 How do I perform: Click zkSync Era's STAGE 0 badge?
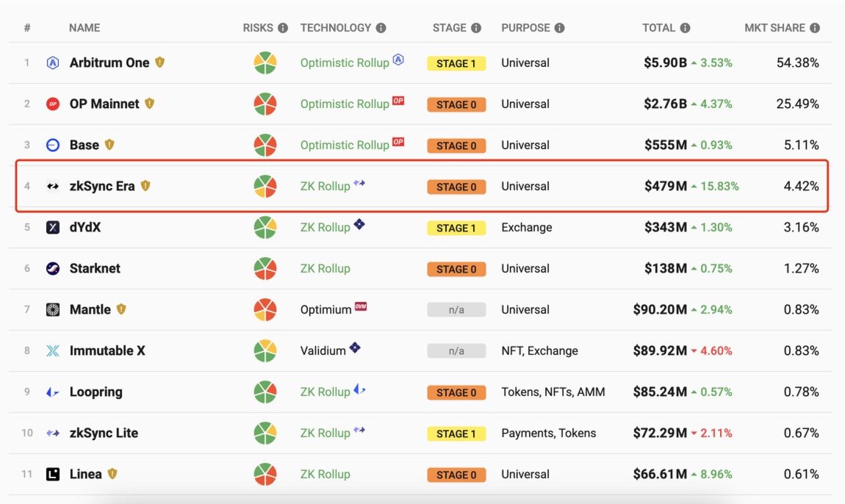pyautogui.click(x=456, y=187)
